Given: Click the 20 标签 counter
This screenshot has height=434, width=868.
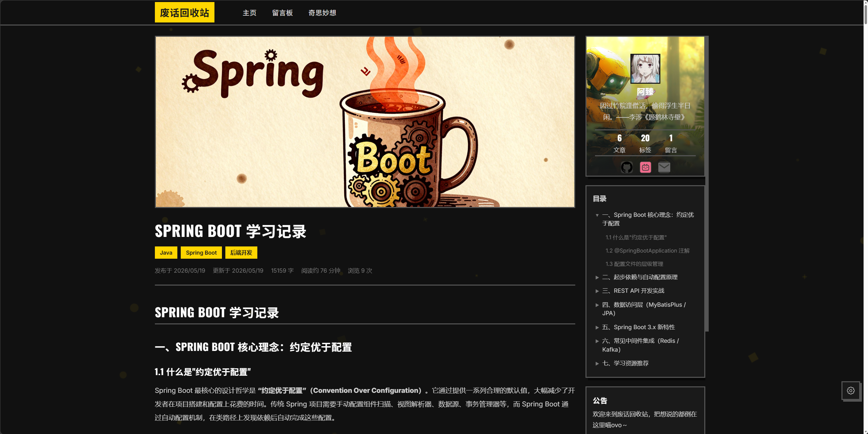Looking at the screenshot, I should tap(645, 143).
